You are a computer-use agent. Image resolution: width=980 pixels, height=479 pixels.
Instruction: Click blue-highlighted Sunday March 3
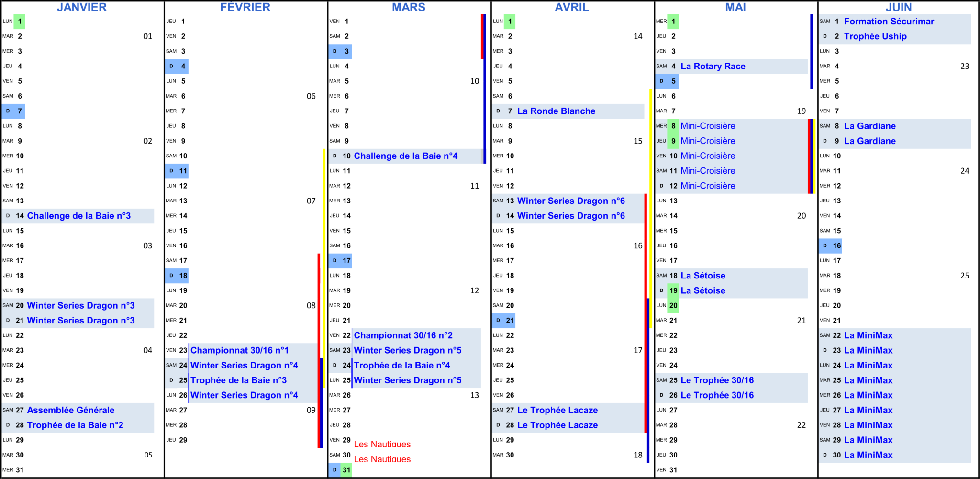[x=340, y=51]
